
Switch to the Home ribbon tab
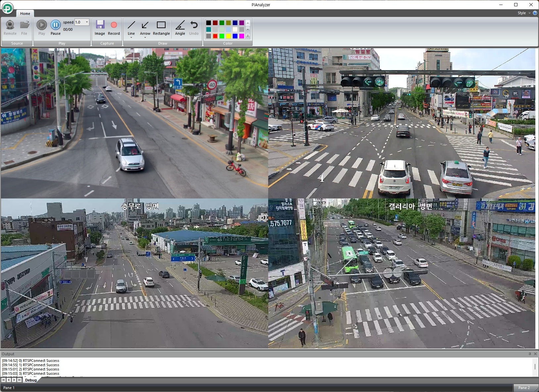coord(25,14)
